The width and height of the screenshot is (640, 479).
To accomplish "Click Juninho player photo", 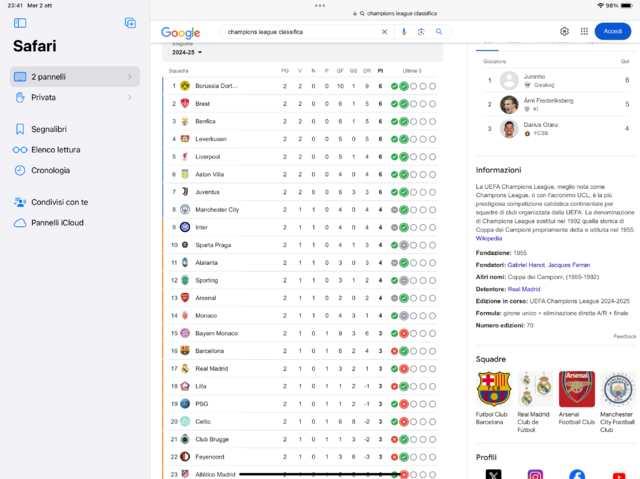I will pos(509,80).
